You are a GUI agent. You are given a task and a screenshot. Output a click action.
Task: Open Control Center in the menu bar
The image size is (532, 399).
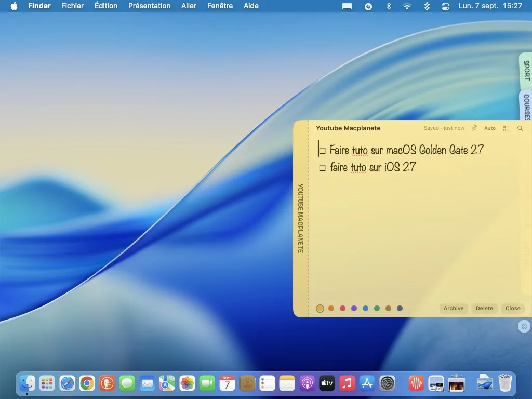tap(445, 6)
